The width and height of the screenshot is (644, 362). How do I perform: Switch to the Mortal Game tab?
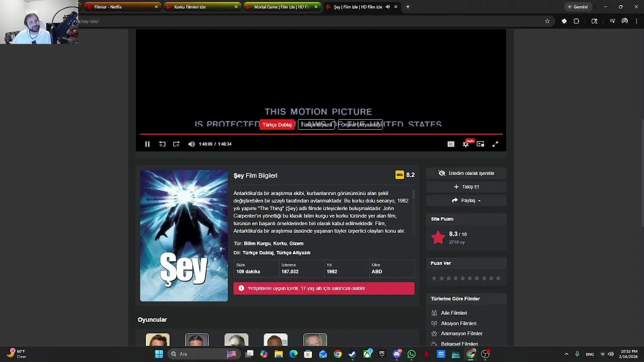pyautogui.click(x=281, y=7)
